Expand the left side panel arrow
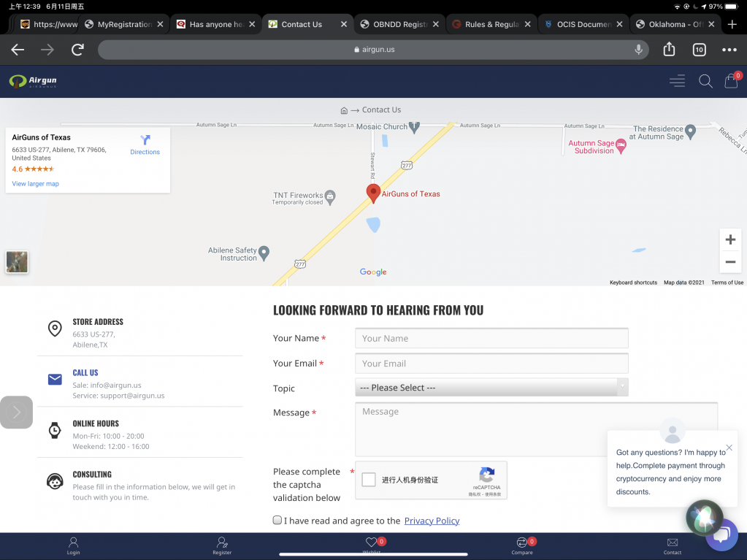747x560 pixels. point(16,413)
